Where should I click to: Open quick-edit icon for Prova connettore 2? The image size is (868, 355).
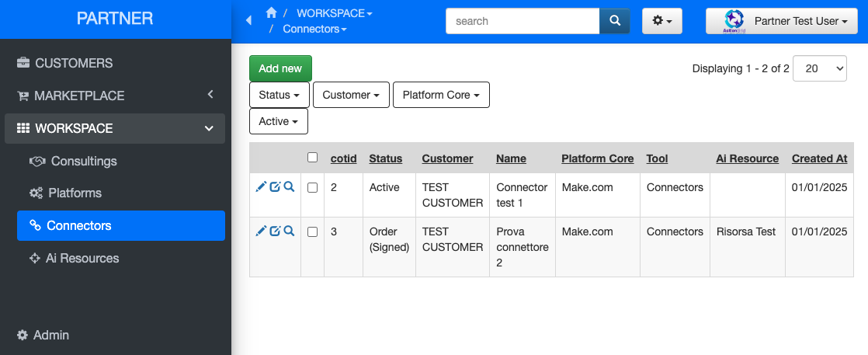coord(275,231)
